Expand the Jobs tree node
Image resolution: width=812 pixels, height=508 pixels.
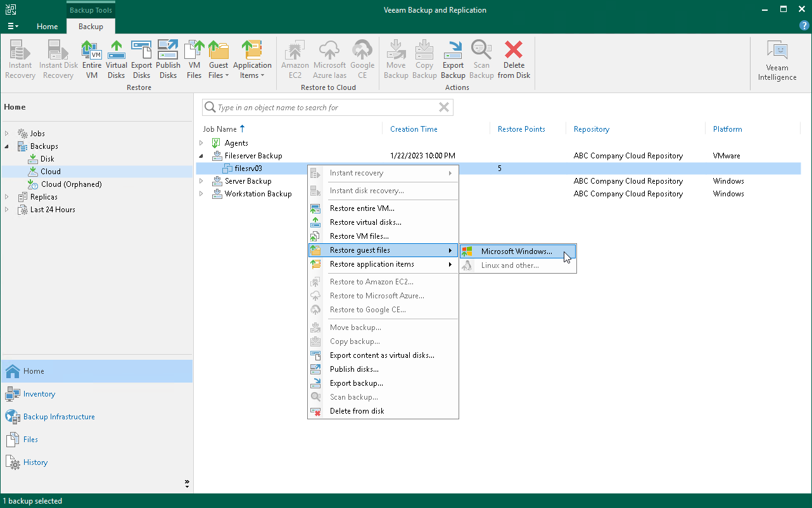pos(7,134)
